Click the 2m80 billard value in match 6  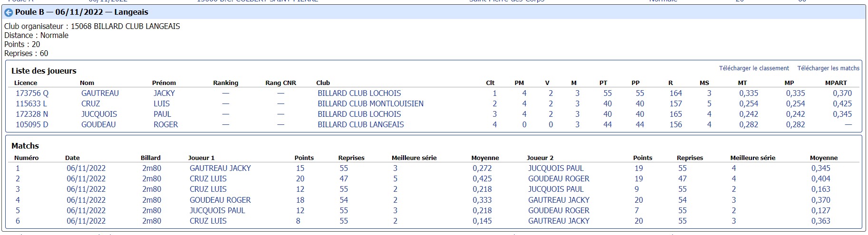coord(152,221)
